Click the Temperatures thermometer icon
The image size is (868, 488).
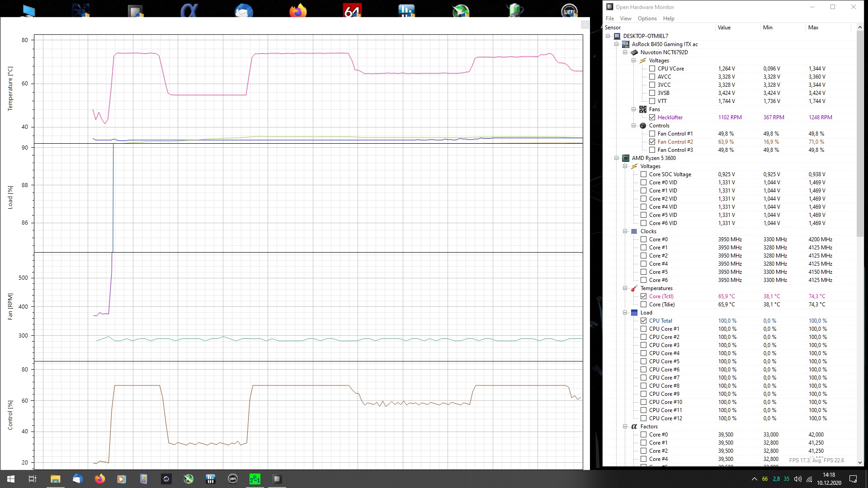pos(634,288)
